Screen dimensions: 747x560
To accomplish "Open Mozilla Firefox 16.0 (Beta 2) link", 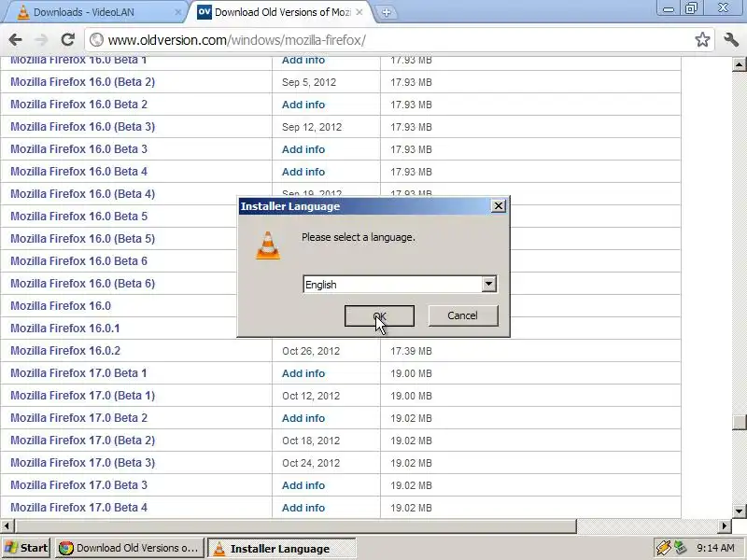I will [82, 82].
